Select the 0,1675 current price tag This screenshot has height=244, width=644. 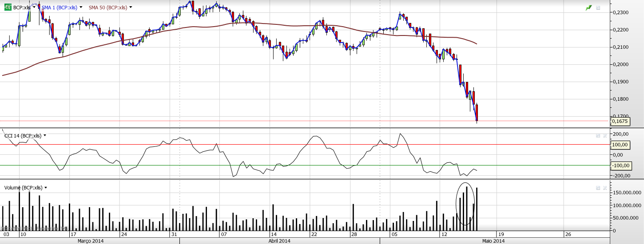(620, 121)
